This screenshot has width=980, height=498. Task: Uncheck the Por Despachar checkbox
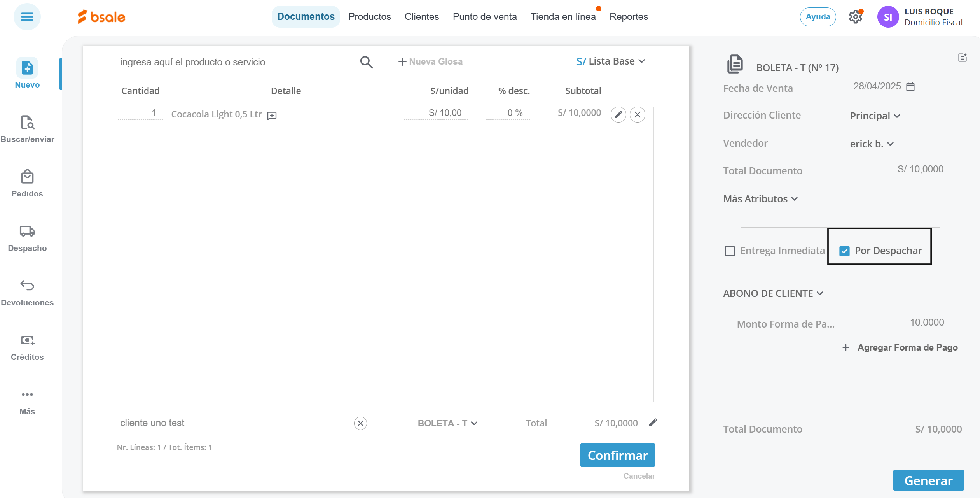coord(844,251)
